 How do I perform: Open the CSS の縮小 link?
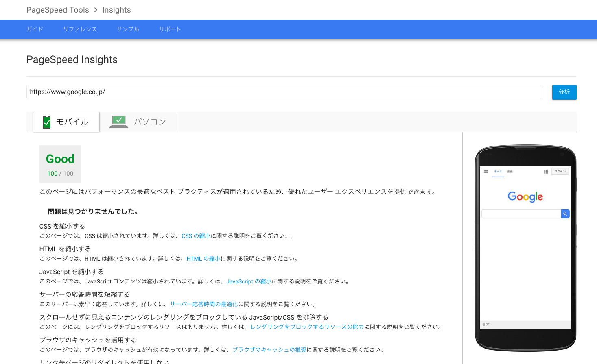[x=196, y=236]
